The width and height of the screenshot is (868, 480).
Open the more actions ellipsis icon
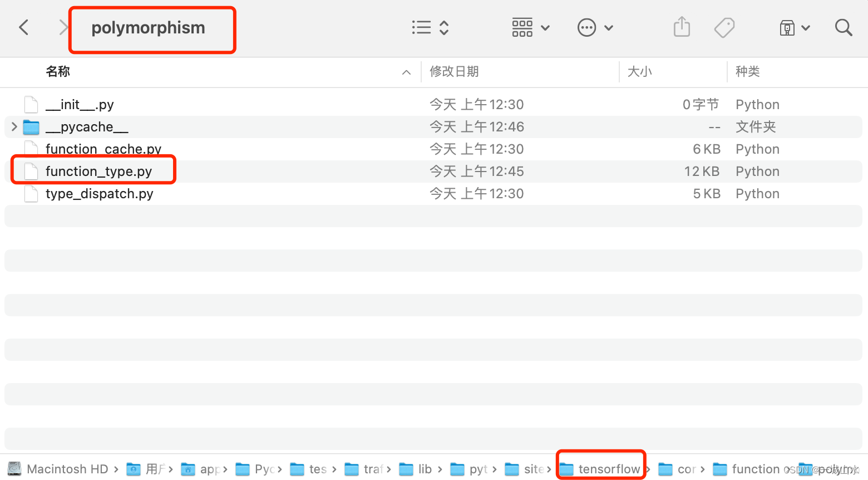[x=586, y=27]
